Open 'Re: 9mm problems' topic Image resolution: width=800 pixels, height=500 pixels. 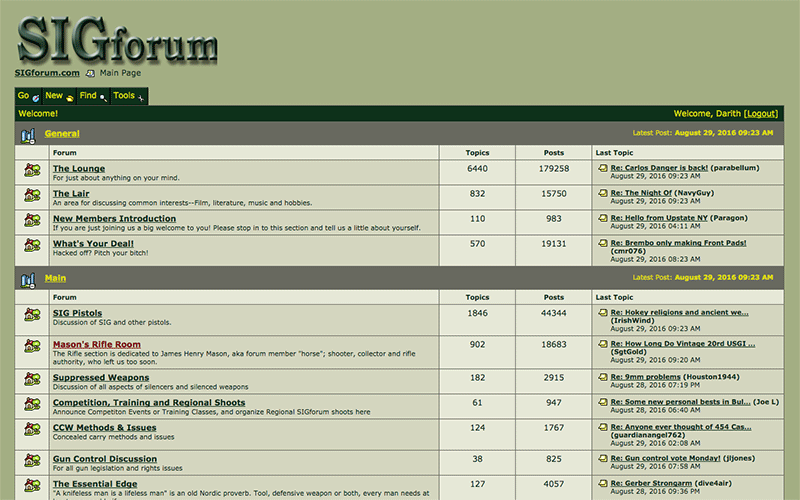(646, 377)
